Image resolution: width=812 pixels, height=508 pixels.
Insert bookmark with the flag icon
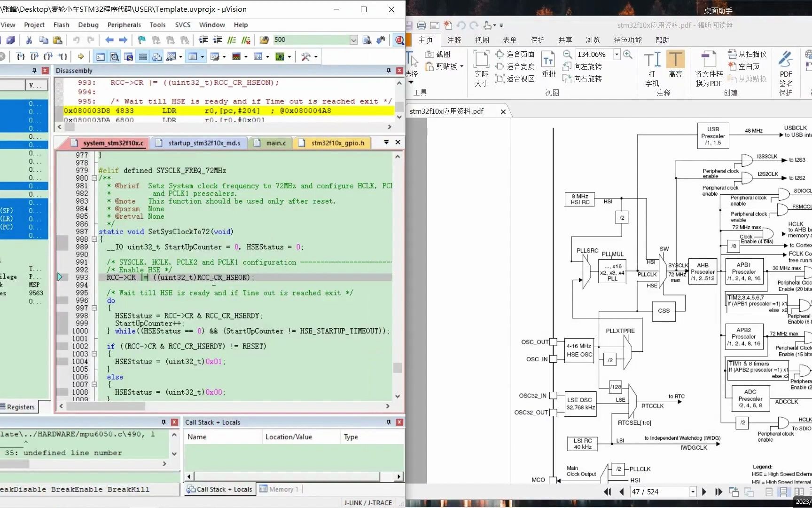(141, 40)
